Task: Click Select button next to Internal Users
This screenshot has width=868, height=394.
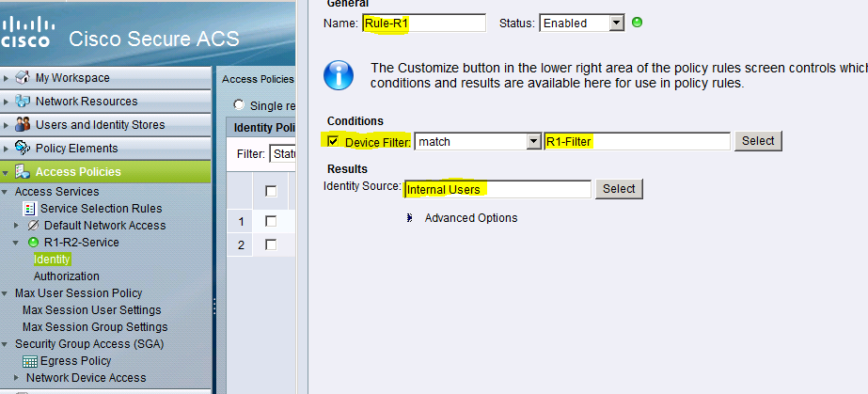Action: pos(619,189)
